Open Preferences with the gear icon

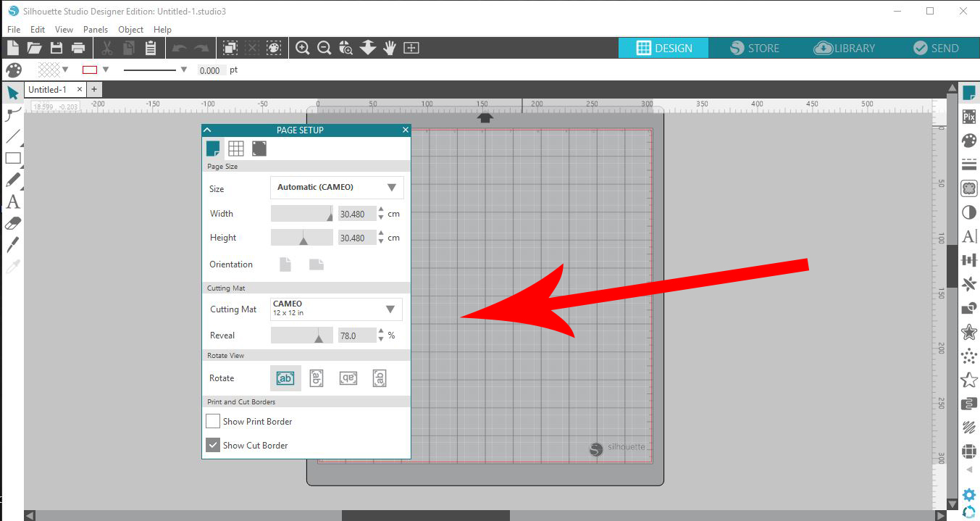click(968, 496)
